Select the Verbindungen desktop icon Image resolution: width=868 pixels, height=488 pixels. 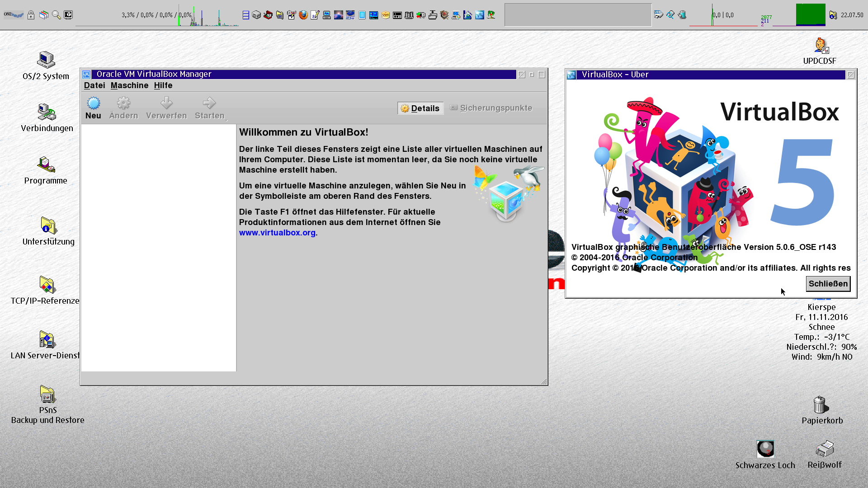(47, 118)
